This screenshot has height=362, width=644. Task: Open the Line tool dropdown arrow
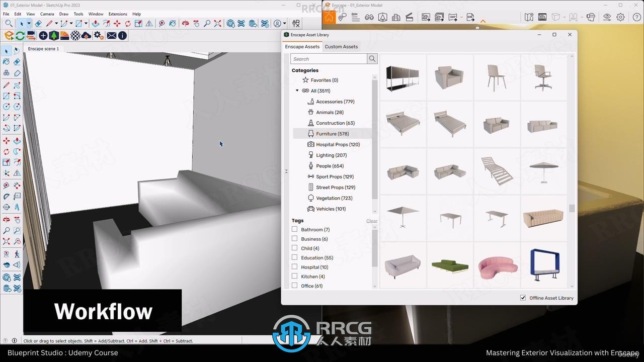click(56, 24)
